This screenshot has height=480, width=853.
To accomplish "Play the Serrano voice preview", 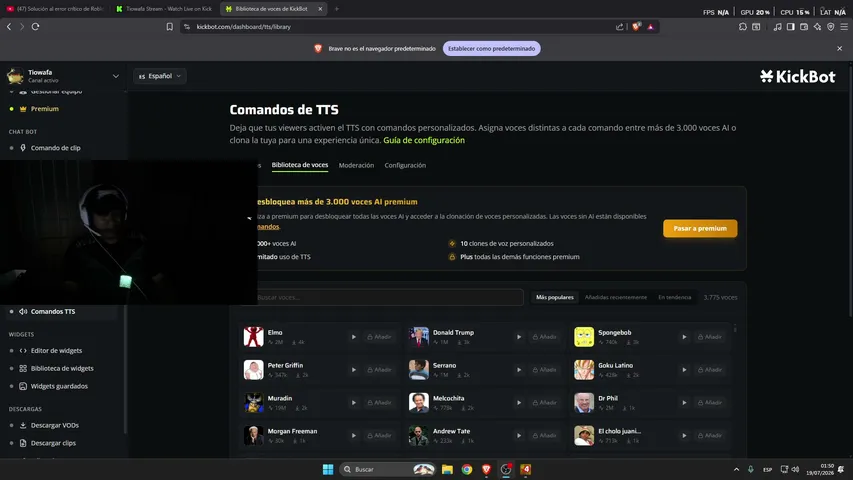I will [x=519, y=370].
